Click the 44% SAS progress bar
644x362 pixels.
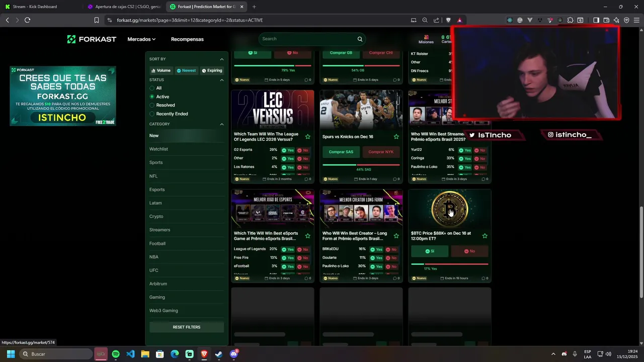point(361,165)
